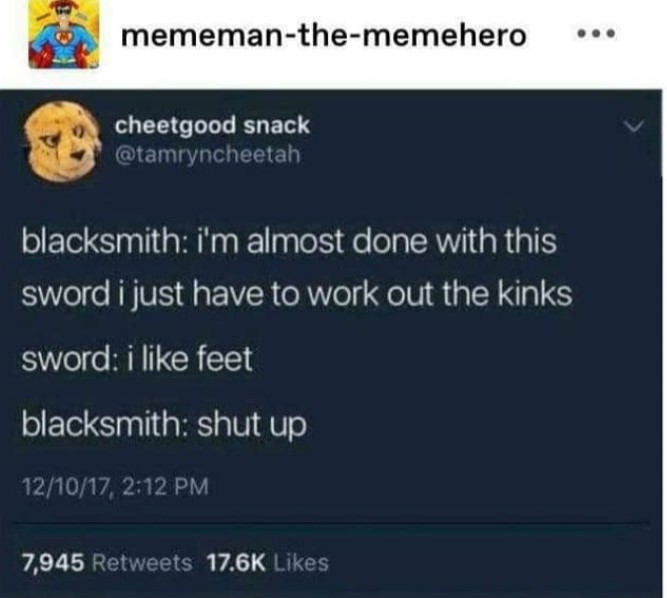Open the three-dot post options menu

click(x=596, y=33)
